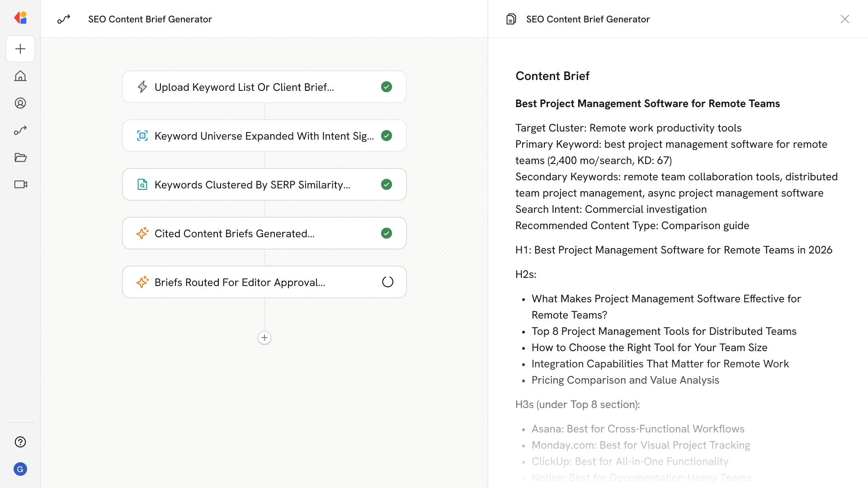Click the G user avatar
The height and width of the screenshot is (488, 868).
pyautogui.click(x=20, y=469)
